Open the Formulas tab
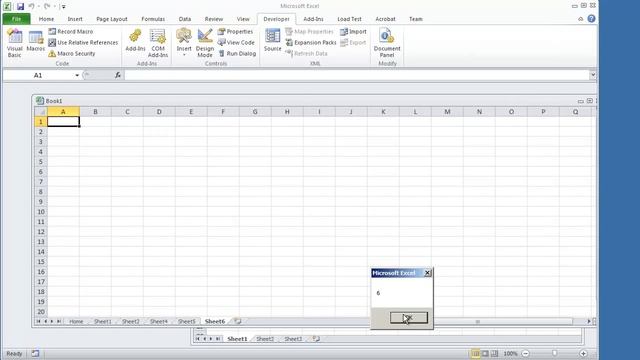The image size is (640, 360). [153, 19]
